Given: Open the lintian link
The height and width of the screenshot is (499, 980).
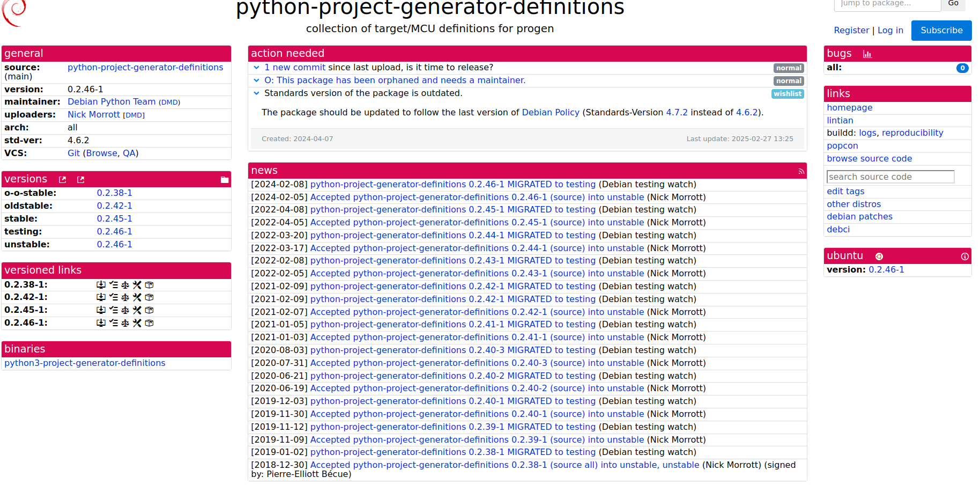Looking at the screenshot, I should click(840, 121).
